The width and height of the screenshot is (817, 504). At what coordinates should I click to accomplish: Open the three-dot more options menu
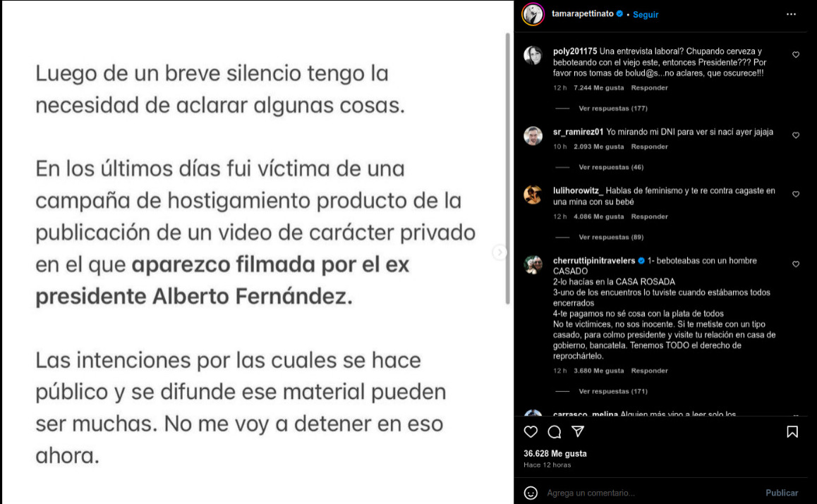point(791,14)
